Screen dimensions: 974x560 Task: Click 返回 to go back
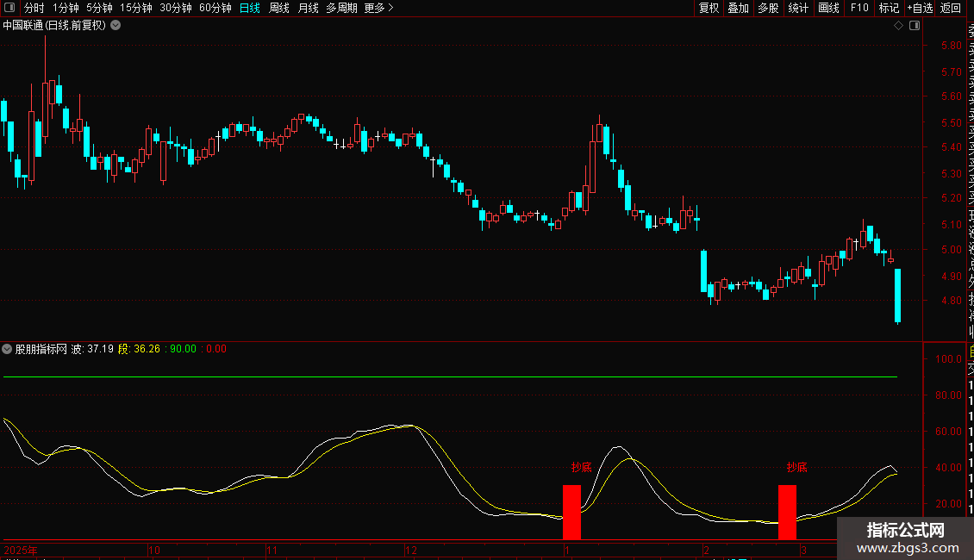click(x=951, y=8)
